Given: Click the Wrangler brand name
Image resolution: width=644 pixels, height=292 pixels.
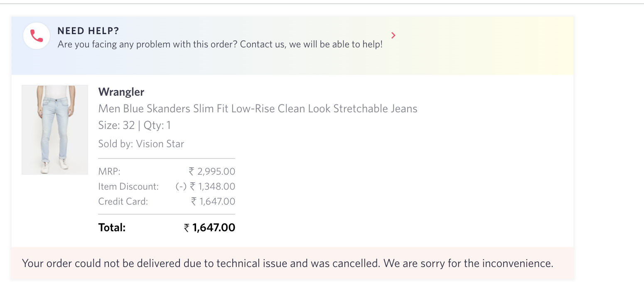Looking at the screenshot, I should 121,92.
